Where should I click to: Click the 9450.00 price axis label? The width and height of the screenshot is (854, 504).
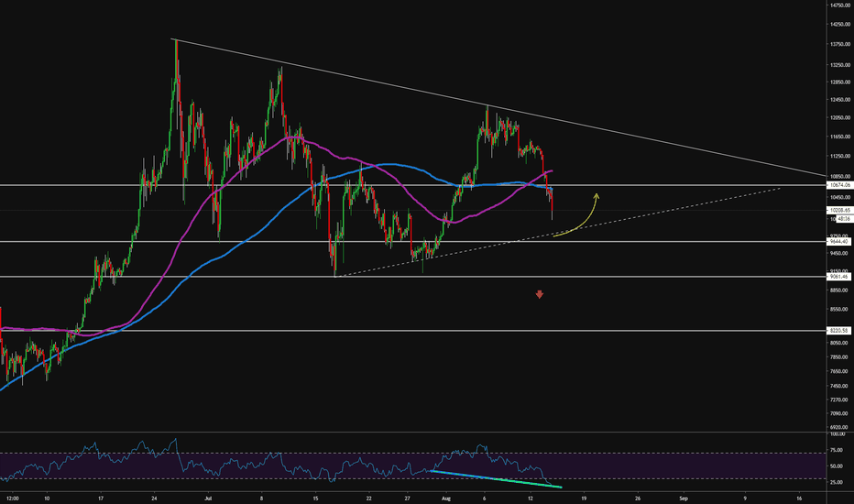tap(841, 253)
